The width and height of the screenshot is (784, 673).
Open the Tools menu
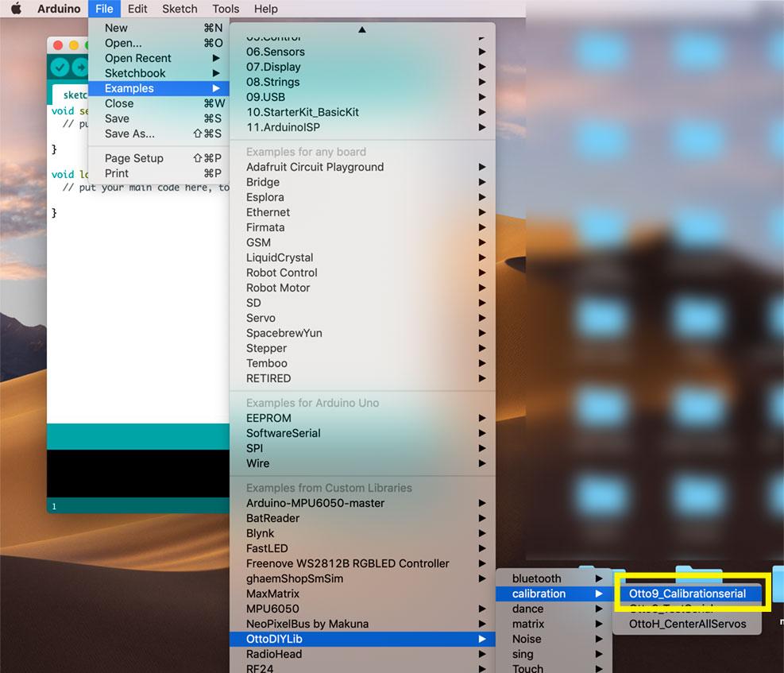tap(226, 9)
